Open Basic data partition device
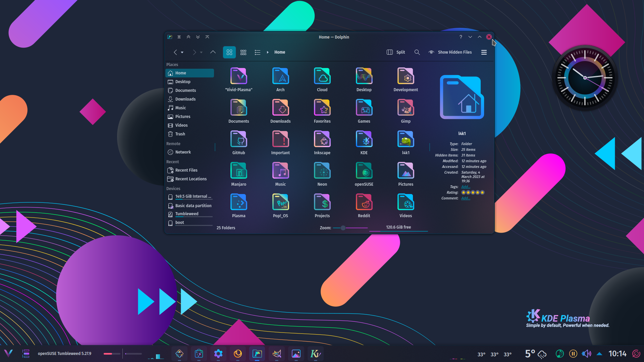The height and width of the screenshot is (362, 644). (x=190, y=206)
